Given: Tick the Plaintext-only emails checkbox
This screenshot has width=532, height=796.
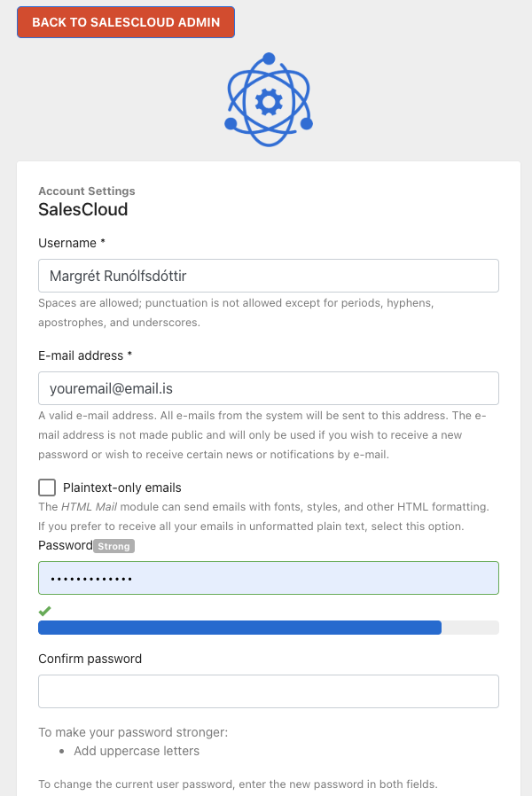Looking at the screenshot, I should [x=47, y=488].
